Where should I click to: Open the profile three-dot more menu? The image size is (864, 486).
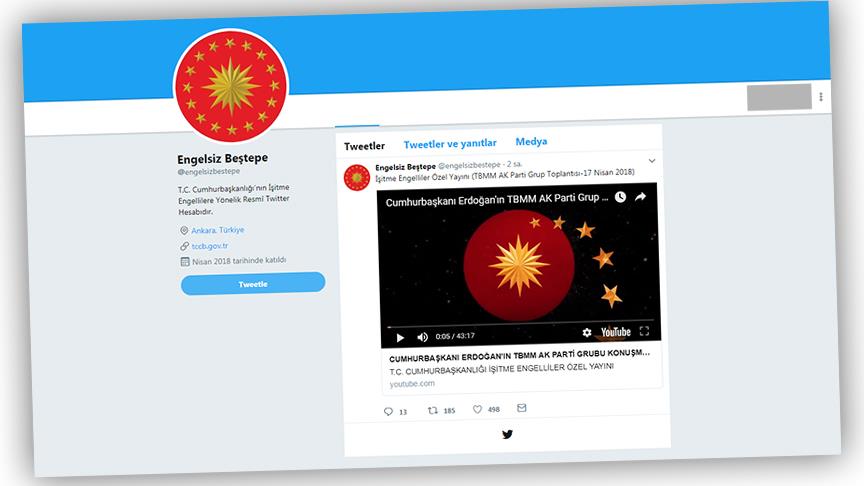coord(821,97)
